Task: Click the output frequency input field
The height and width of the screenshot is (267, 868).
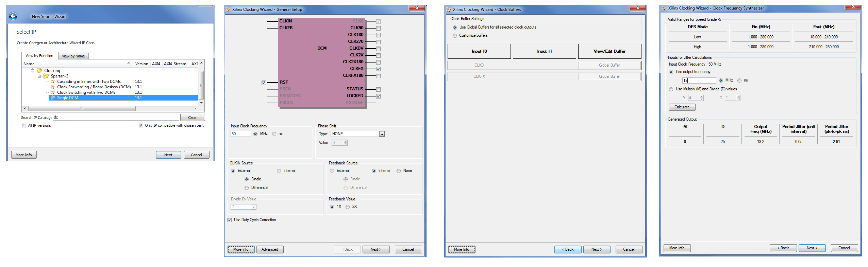Action: (699, 81)
